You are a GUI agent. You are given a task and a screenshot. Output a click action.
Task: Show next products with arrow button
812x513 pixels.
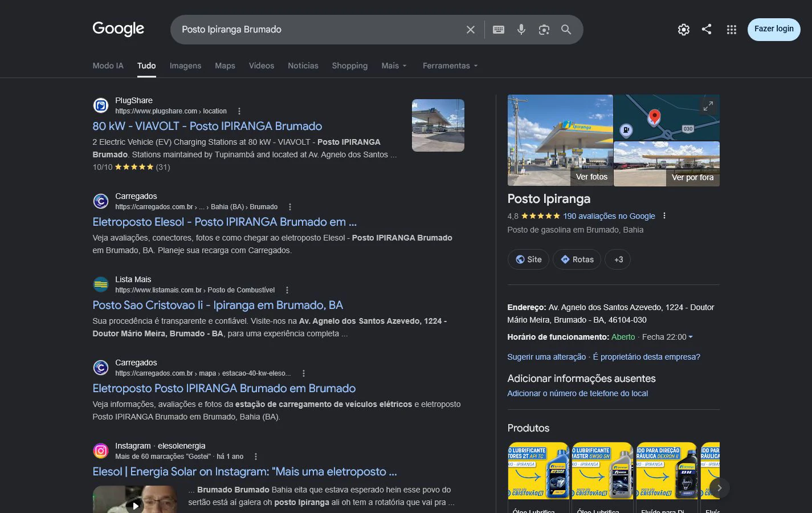[720, 488]
